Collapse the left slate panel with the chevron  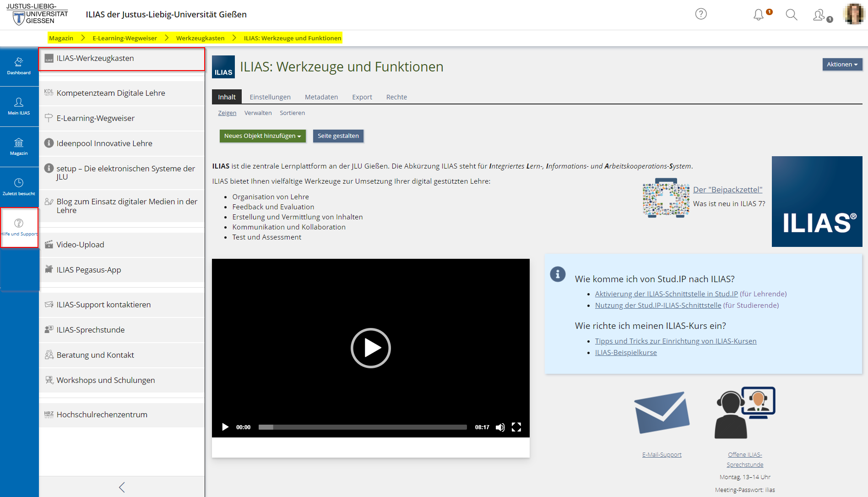click(122, 487)
